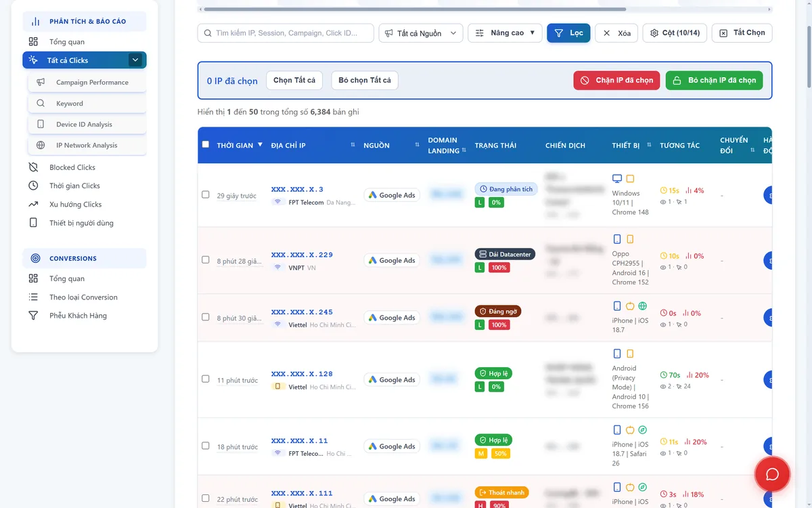Viewport: 812px width, 508px height.
Task: Open Tổng quan under CONVERSIONS
Action: tap(67, 278)
